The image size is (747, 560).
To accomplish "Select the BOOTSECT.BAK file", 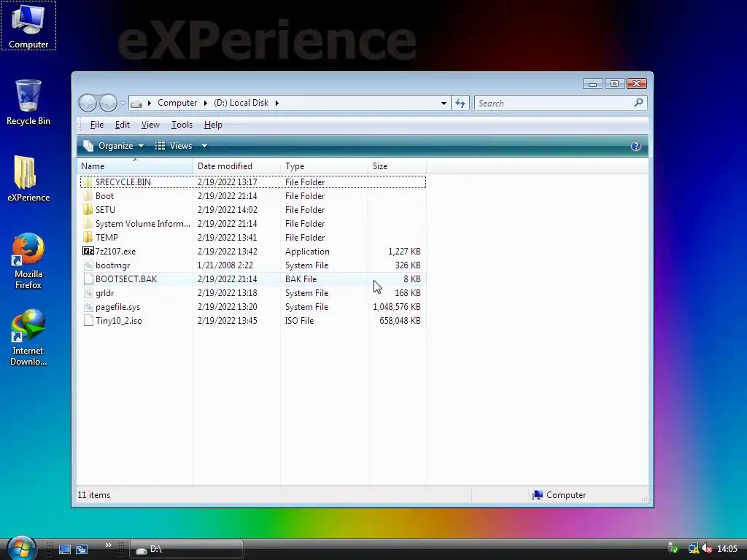I will [x=253, y=279].
